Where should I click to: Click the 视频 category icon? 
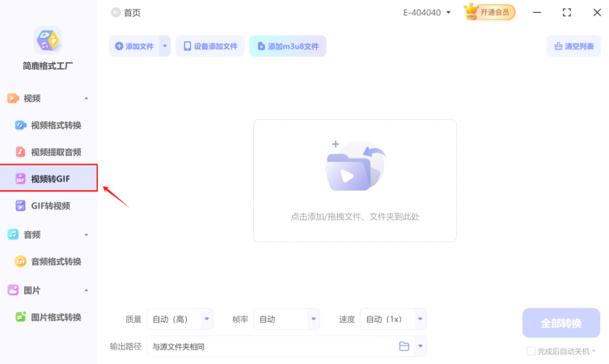click(13, 99)
